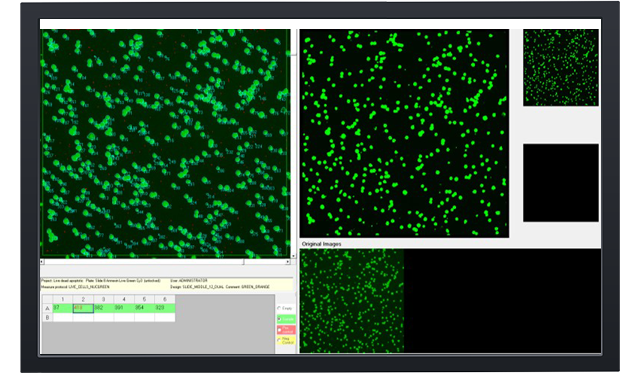Open the empty black channel thumbnail

click(561, 182)
